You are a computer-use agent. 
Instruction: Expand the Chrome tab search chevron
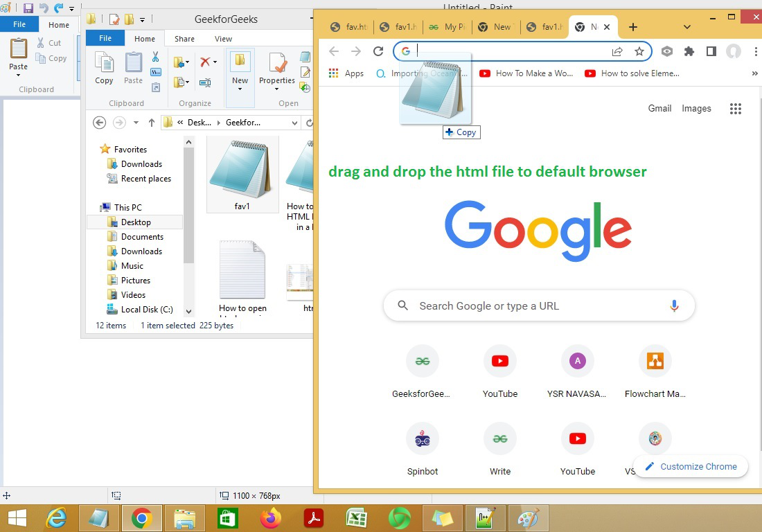coord(686,27)
